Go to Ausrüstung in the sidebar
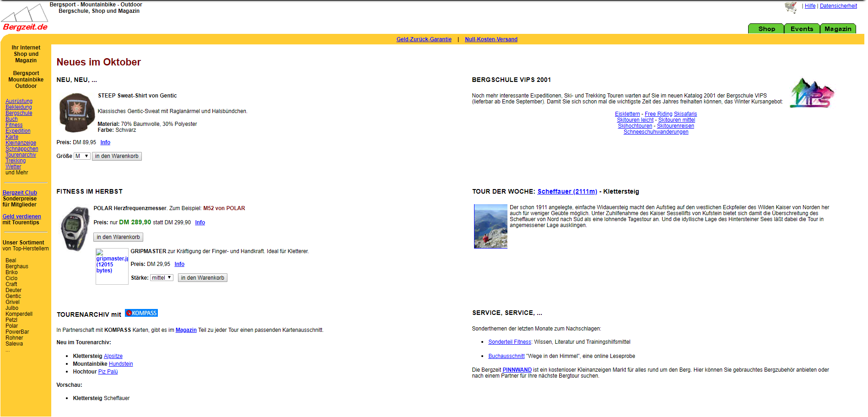The image size is (868, 417). pyautogui.click(x=19, y=101)
